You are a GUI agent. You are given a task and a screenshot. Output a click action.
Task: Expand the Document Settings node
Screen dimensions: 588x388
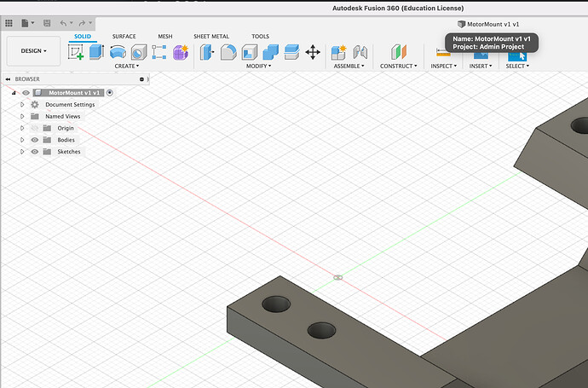tap(22, 104)
